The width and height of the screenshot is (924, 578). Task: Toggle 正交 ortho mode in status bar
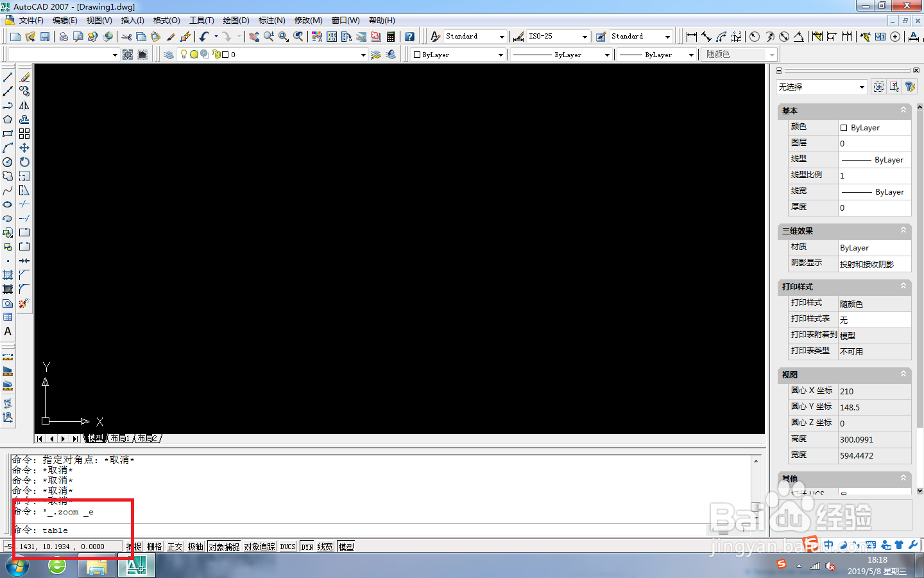[x=175, y=547]
